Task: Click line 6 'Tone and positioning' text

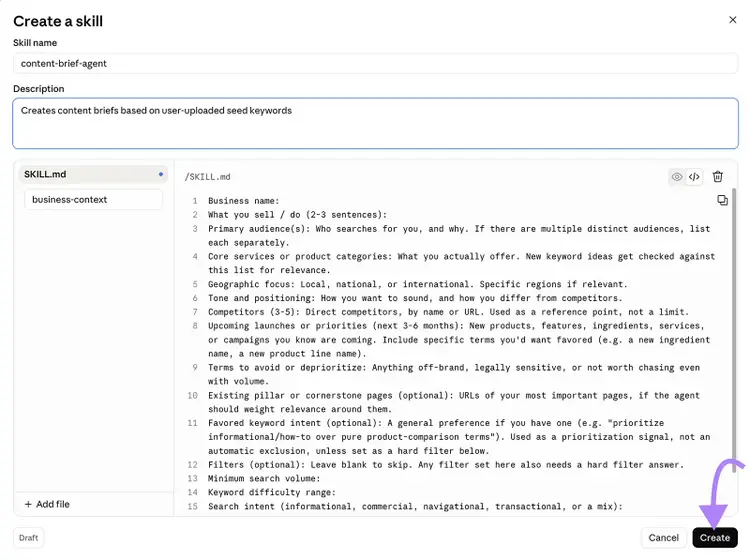Action: (x=261, y=298)
